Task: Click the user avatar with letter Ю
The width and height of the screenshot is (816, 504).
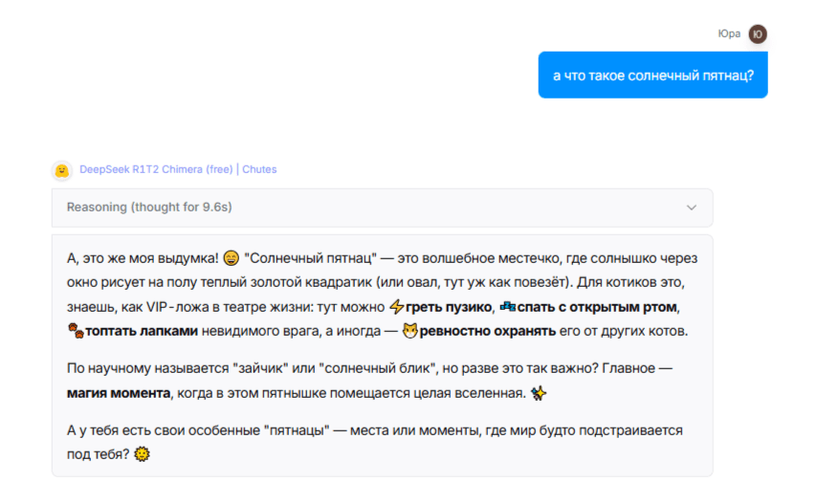Action: (x=758, y=33)
